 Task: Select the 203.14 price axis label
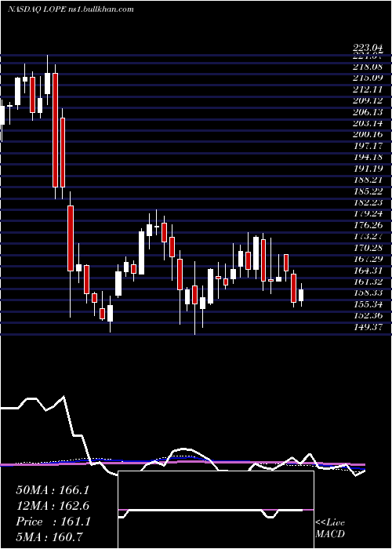point(367,123)
